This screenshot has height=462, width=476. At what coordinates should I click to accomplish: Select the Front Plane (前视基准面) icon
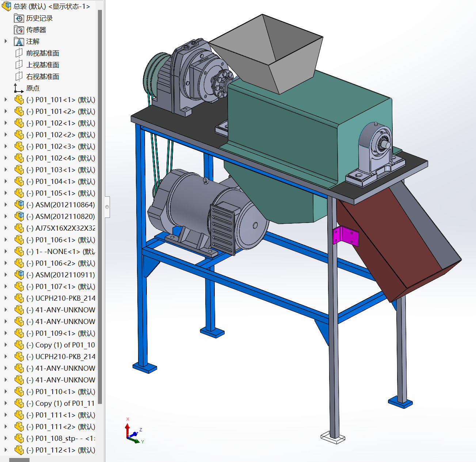pyautogui.click(x=19, y=53)
